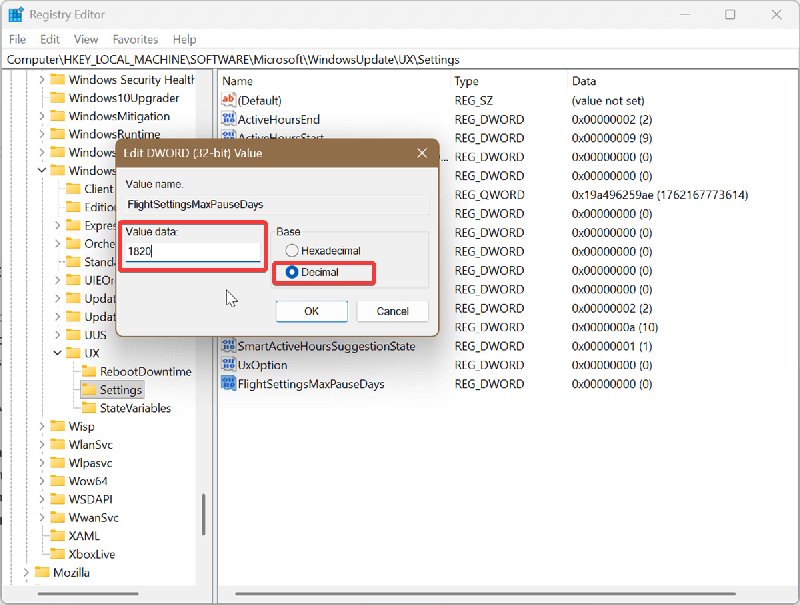Click the ActiveHoursEnd DWORD icon

coord(228,119)
